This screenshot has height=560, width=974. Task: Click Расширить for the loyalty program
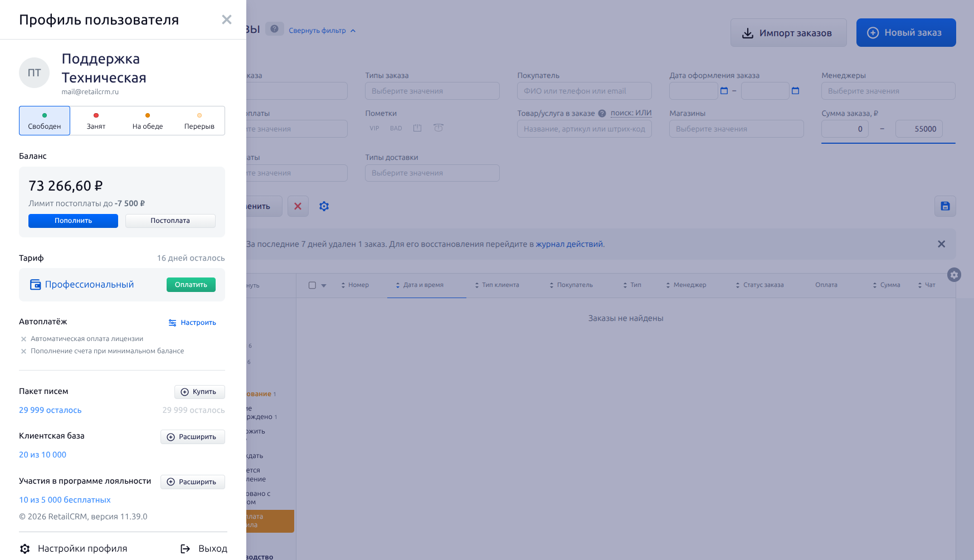click(193, 482)
